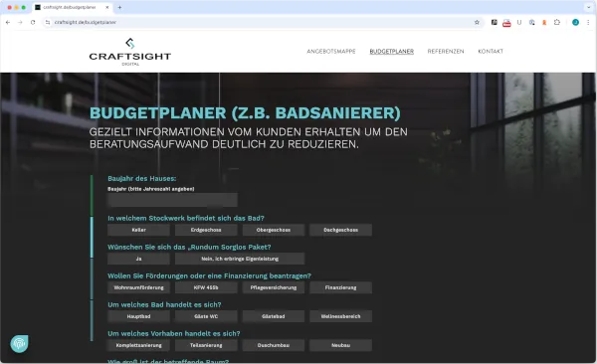
Task: Open the Angebotsmappe menu item
Action: click(x=331, y=51)
